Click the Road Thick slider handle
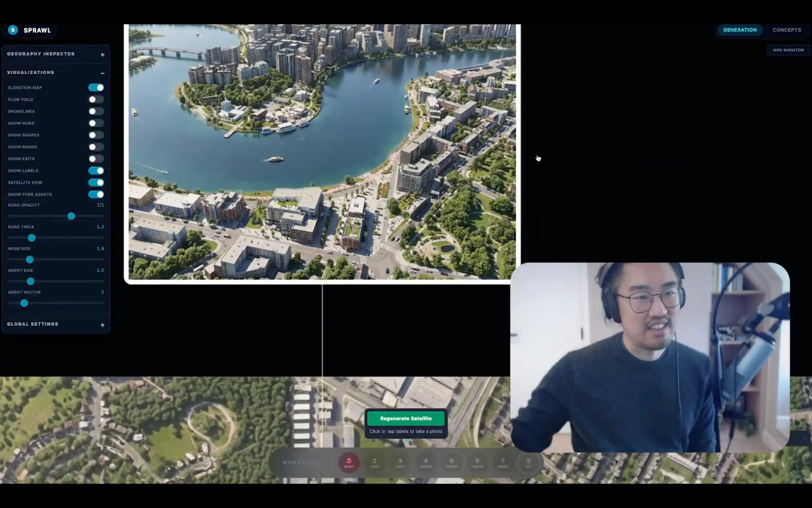812x508 pixels. (x=32, y=238)
